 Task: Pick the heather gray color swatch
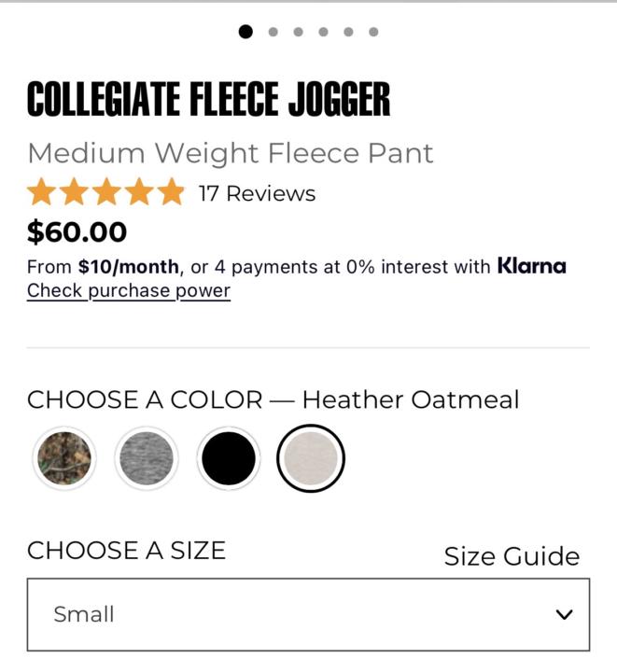coord(146,458)
